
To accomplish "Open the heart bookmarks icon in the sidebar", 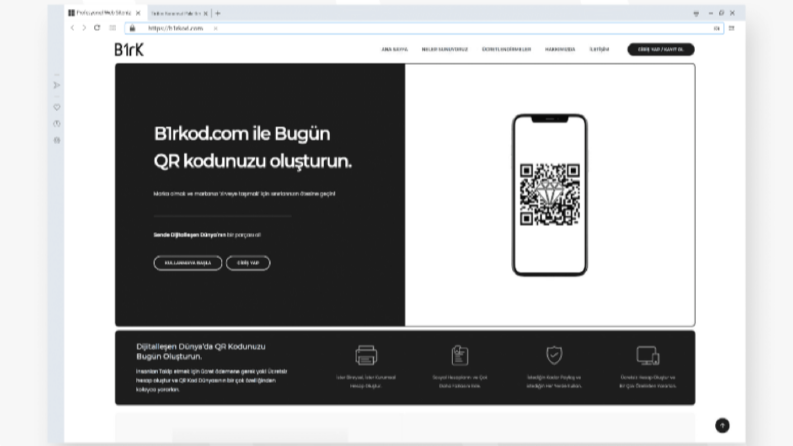I will [57, 107].
